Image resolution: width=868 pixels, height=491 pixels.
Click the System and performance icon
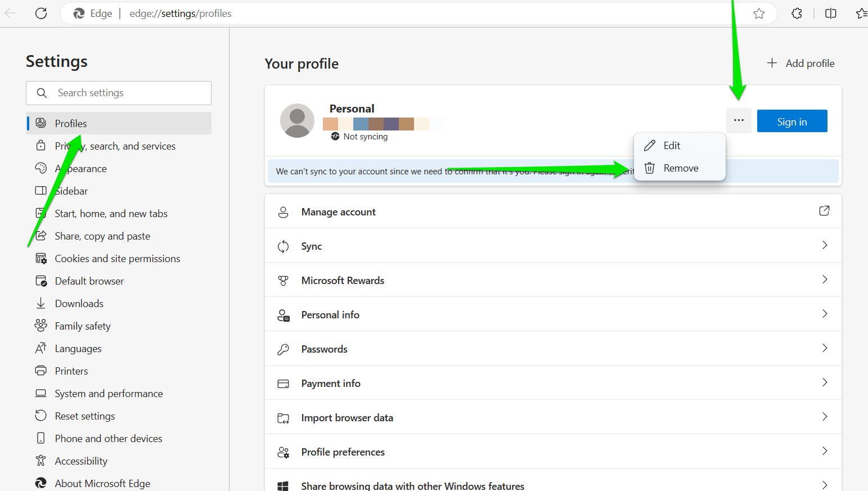pyautogui.click(x=41, y=393)
